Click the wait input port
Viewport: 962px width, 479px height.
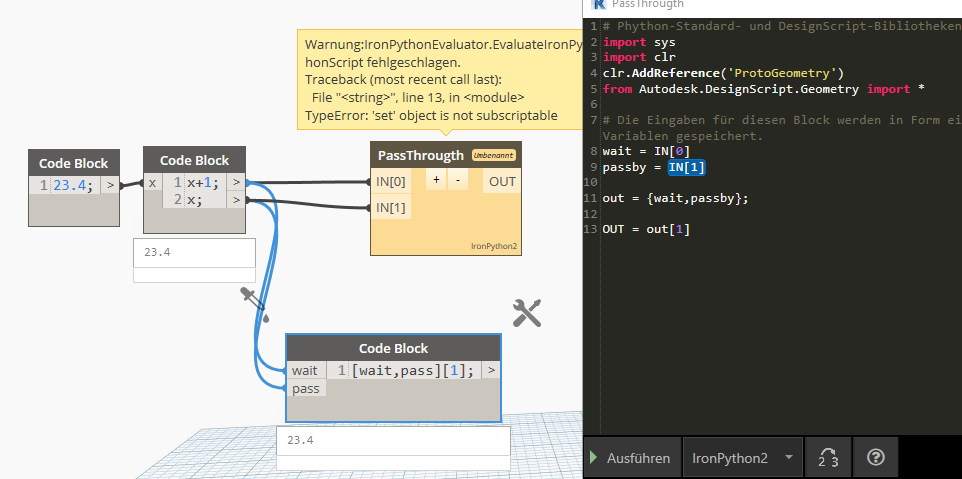tap(304, 370)
